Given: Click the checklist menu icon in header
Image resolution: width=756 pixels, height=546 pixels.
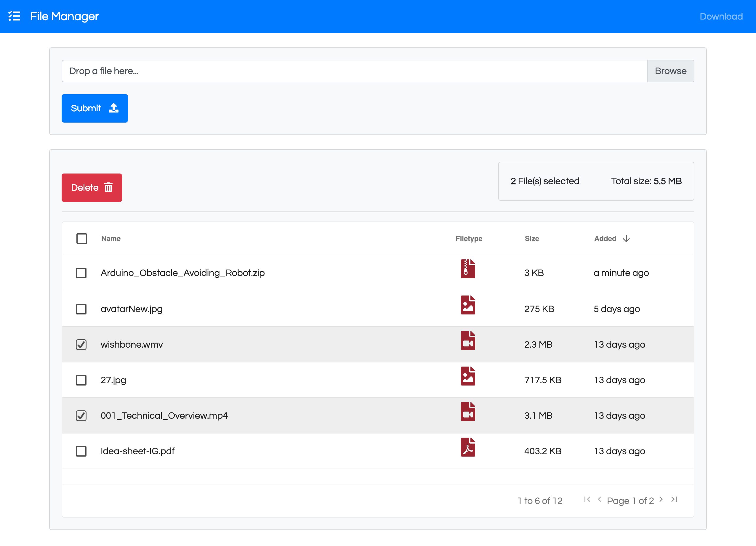Looking at the screenshot, I should coord(14,16).
